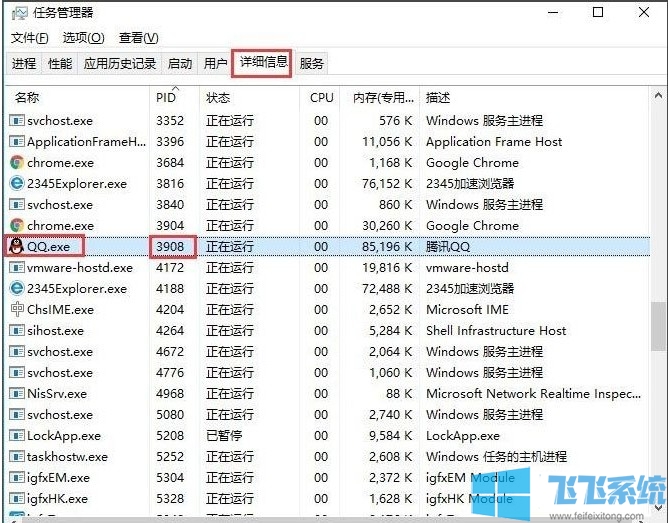Open the 查看(V) menu

[138, 38]
